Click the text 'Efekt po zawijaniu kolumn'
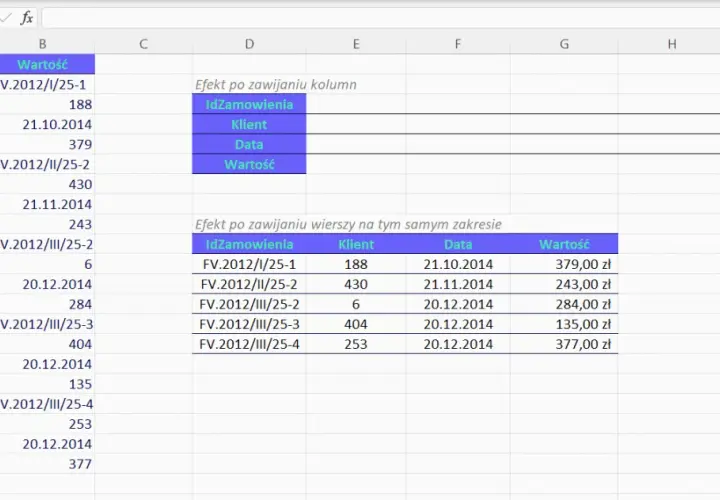The image size is (720, 500). (276, 84)
